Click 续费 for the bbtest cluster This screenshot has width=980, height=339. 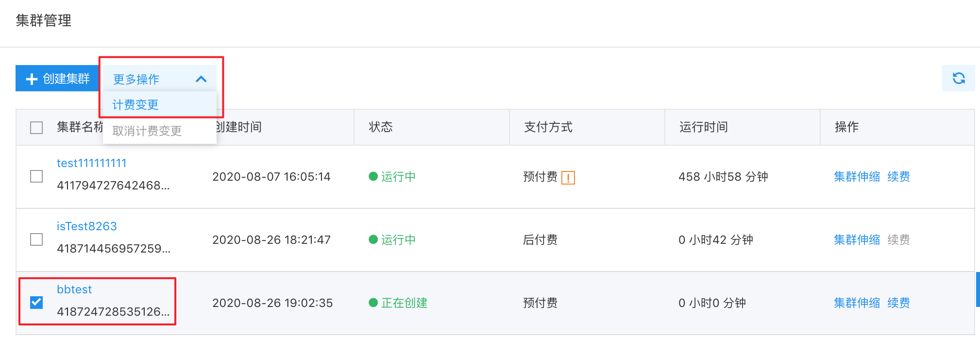[x=898, y=303]
